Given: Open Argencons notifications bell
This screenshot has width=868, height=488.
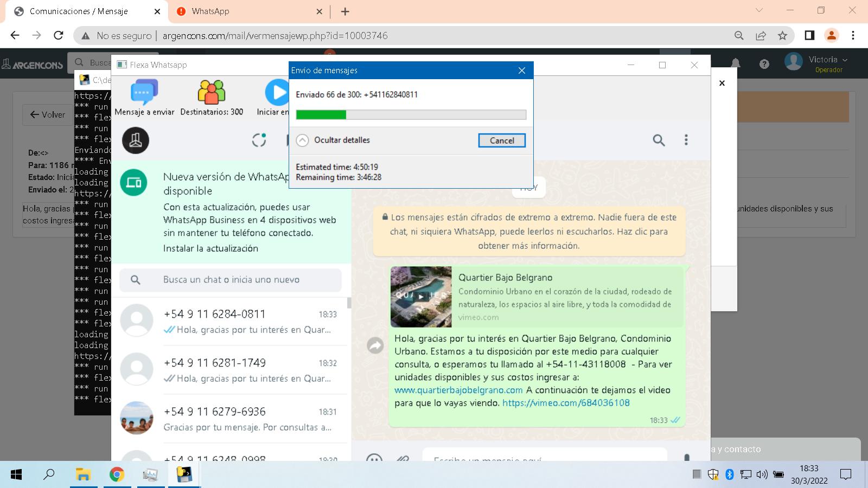Looking at the screenshot, I should click(736, 63).
